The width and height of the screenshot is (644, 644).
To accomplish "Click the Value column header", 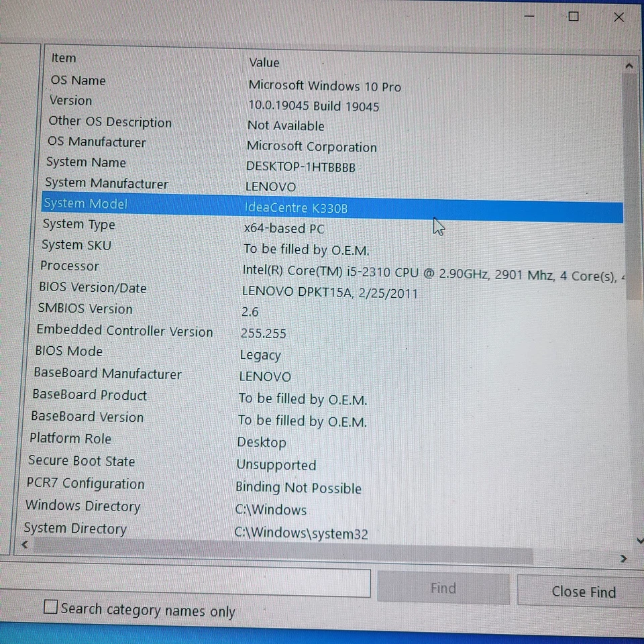I will click(x=264, y=62).
